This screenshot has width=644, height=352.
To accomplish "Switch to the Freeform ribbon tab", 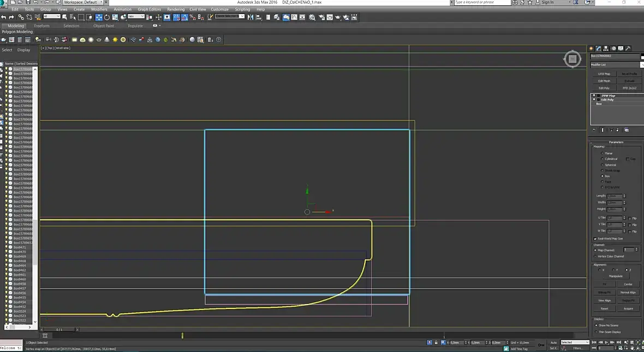I will click(41, 26).
